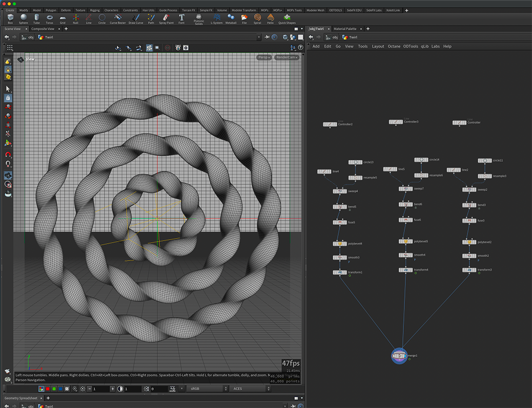The image size is (532, 408).
Task: Select the polybevel4 node
Action: (x=340, y=244)
